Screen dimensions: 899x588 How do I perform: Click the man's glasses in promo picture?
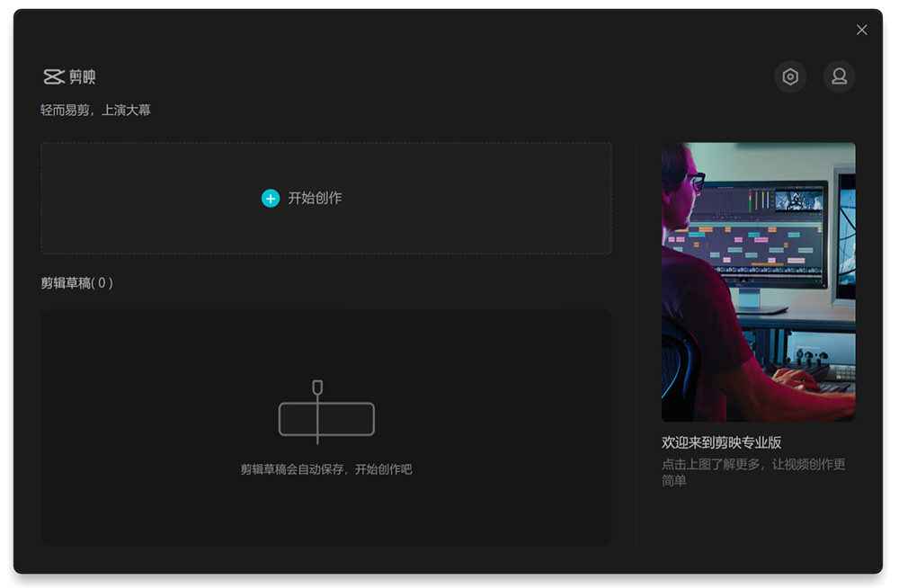[x=695, y=182]
